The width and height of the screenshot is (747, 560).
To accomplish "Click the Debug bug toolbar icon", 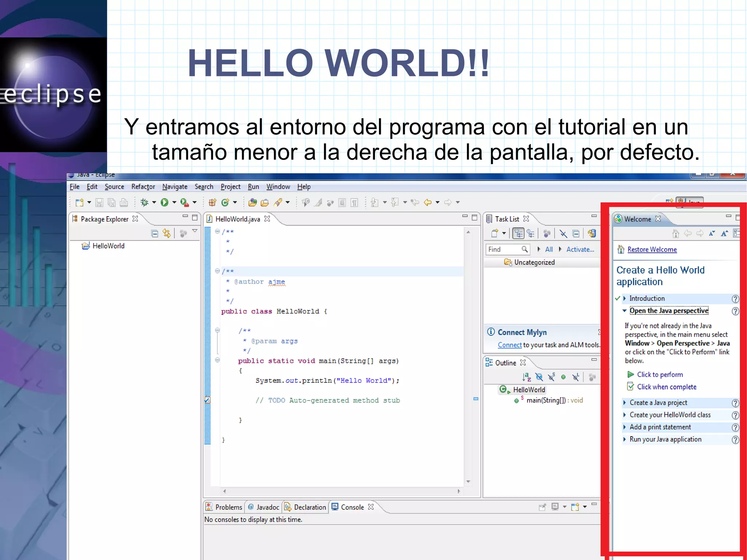I will 145,202.
